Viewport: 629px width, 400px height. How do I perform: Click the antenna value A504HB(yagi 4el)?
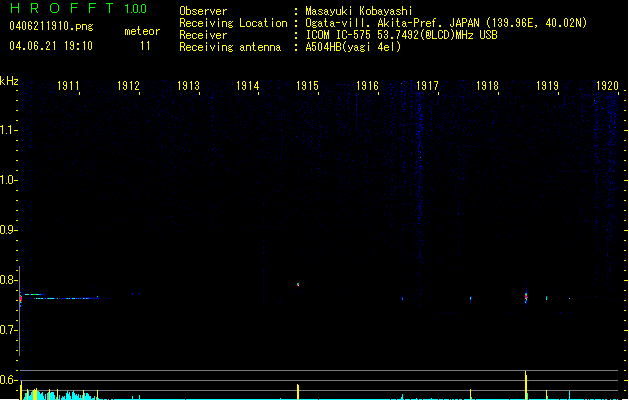[353, 47]
